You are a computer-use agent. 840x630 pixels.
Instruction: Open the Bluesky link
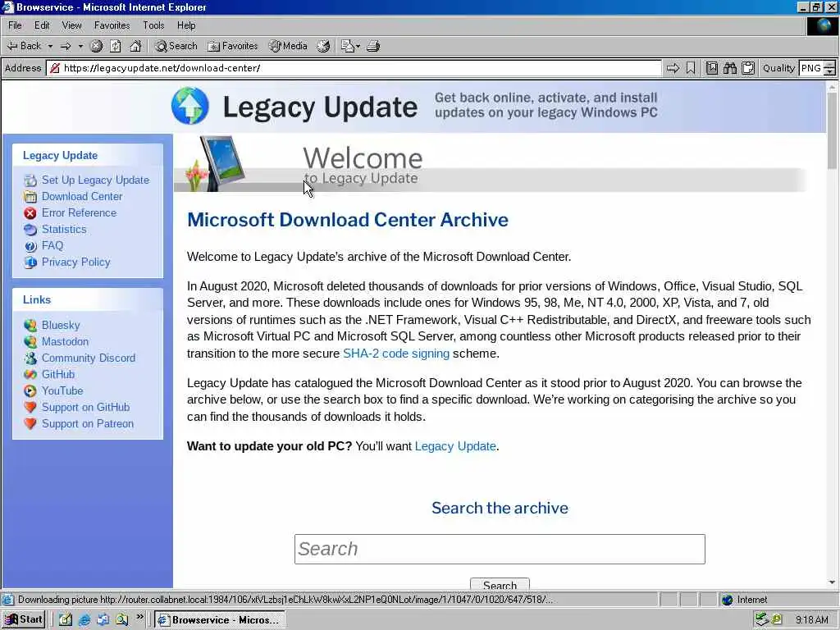point(61,325)
